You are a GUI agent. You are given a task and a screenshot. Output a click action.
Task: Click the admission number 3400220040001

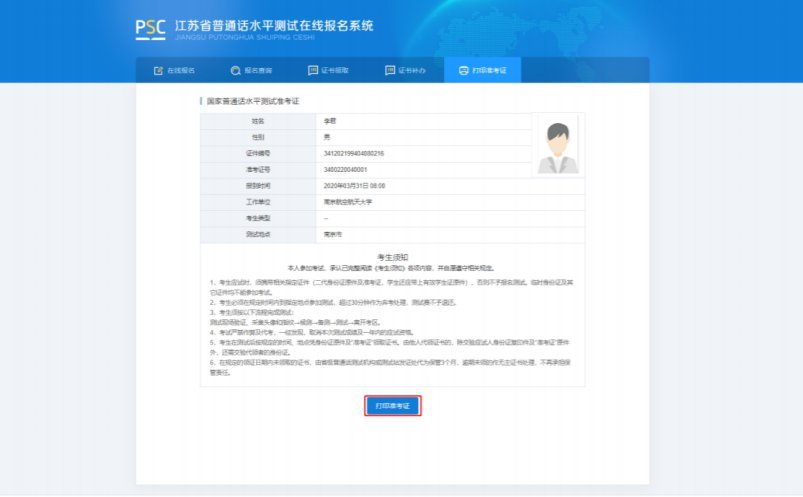click(347, 169)
